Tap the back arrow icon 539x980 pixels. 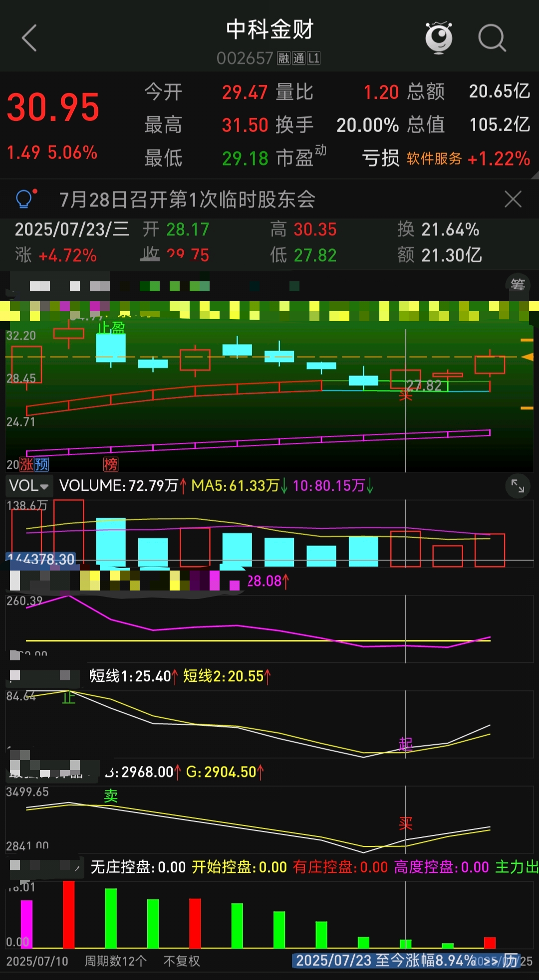[29, 38]
